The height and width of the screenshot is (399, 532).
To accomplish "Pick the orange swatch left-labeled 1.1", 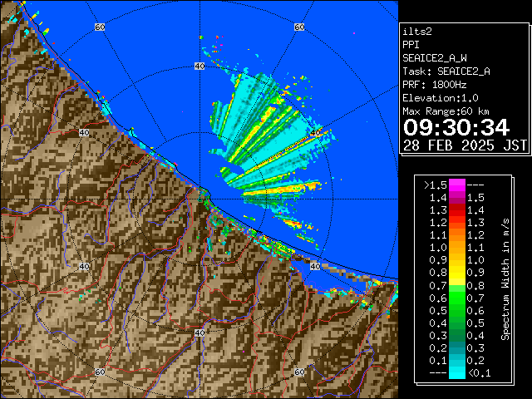I will 457,235.
